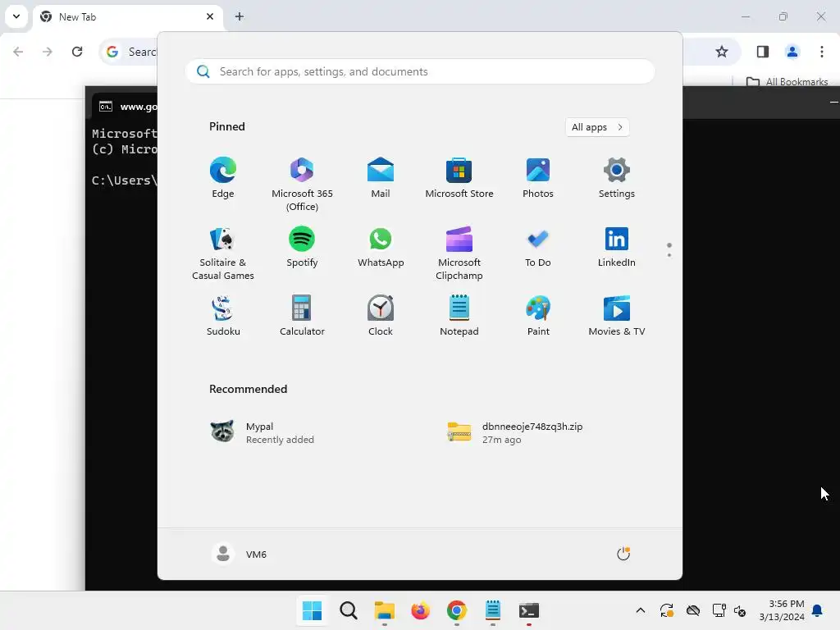
Task: Open the Clock app
Action: click(381, 316)
